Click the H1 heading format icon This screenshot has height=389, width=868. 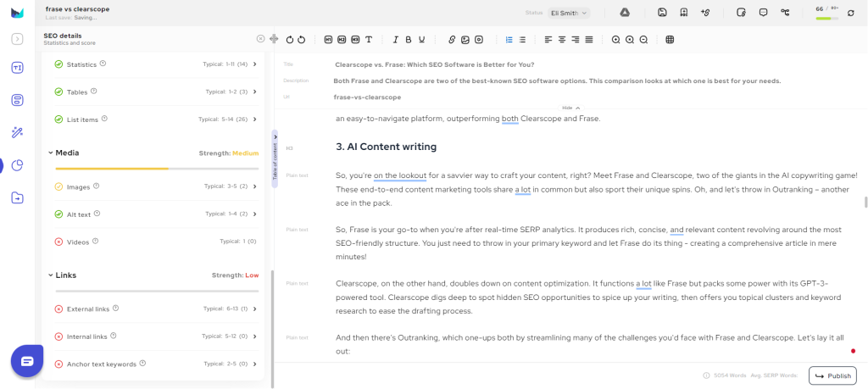pos(327,40)
